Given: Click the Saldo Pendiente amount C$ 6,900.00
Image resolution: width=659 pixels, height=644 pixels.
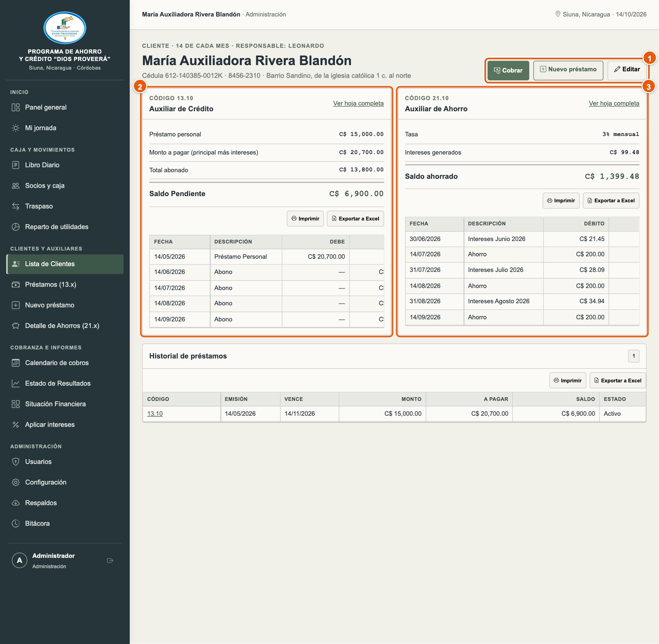Looking at the screenshot, I should (x=356, y=194).
